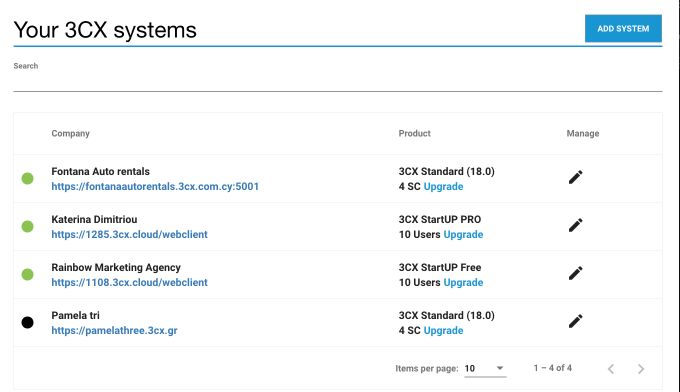The width and height of the screenshot is (680, 392).
Task: Click the Company column header
Action: [x=71, y=134]
